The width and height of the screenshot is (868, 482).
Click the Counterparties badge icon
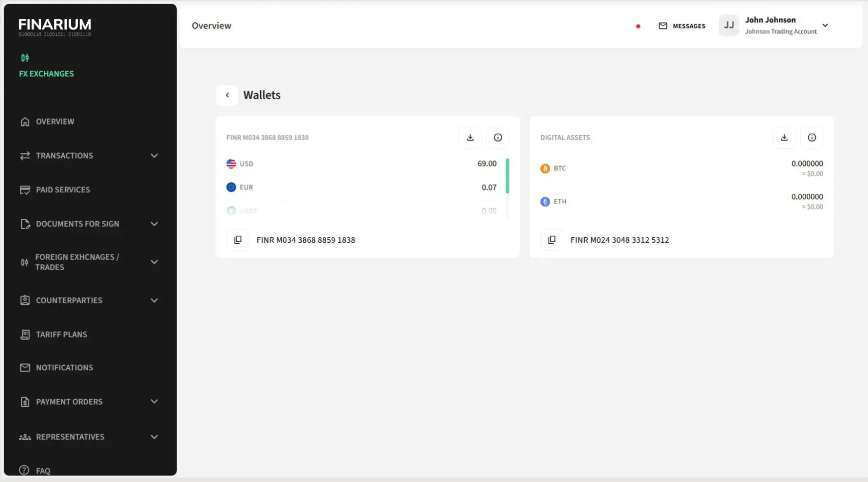tap(25, 301)
